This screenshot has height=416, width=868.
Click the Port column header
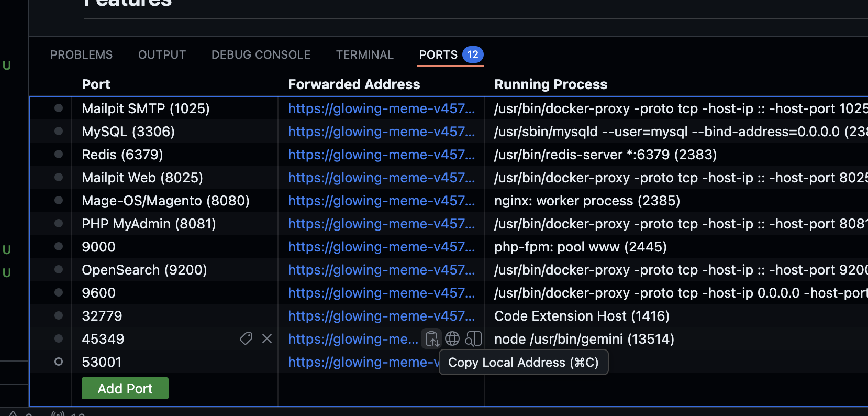point(96,84)
